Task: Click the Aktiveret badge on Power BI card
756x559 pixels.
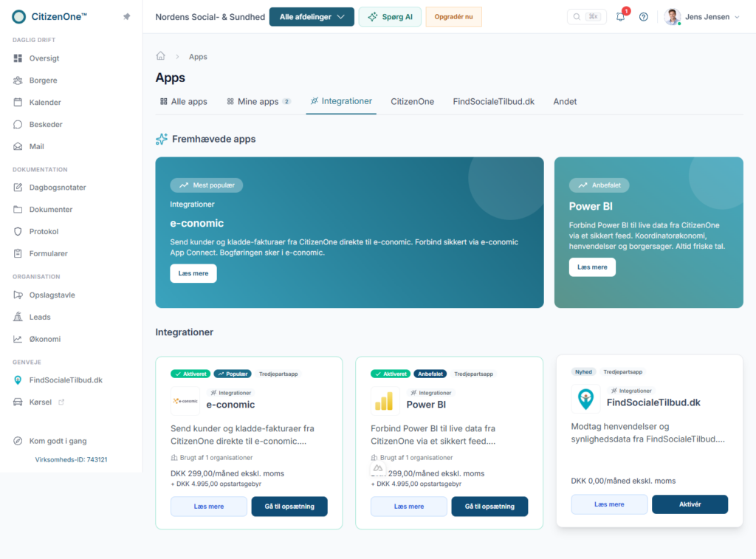Action: click(x=391, y=374)
